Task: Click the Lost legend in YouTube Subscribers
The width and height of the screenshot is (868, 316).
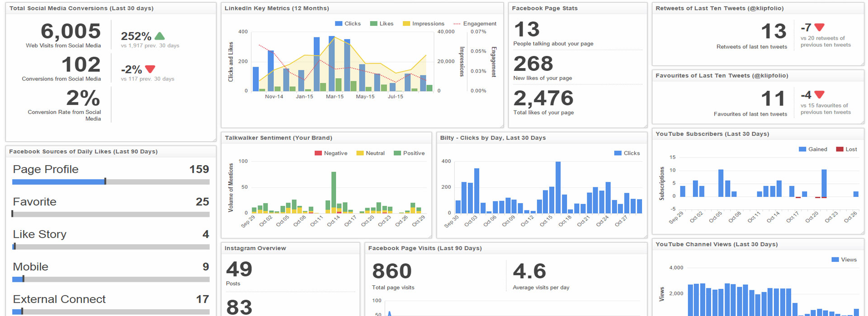Action: tap(846, 149)
